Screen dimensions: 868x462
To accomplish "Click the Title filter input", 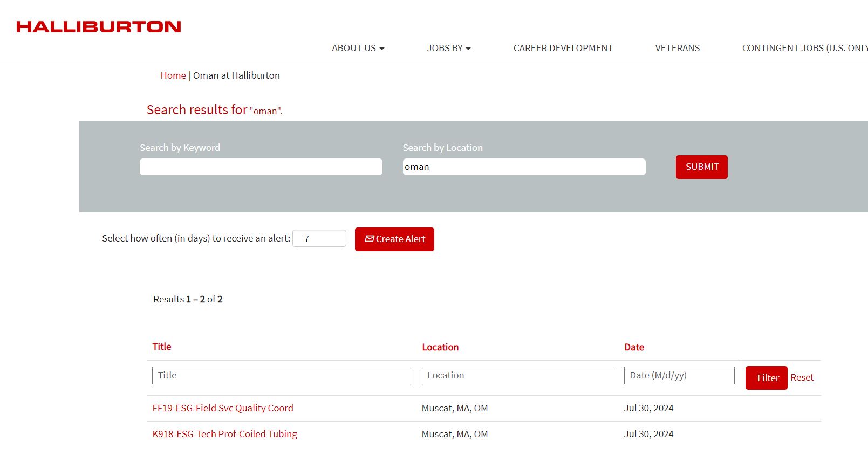I will [x=282, y=375].
